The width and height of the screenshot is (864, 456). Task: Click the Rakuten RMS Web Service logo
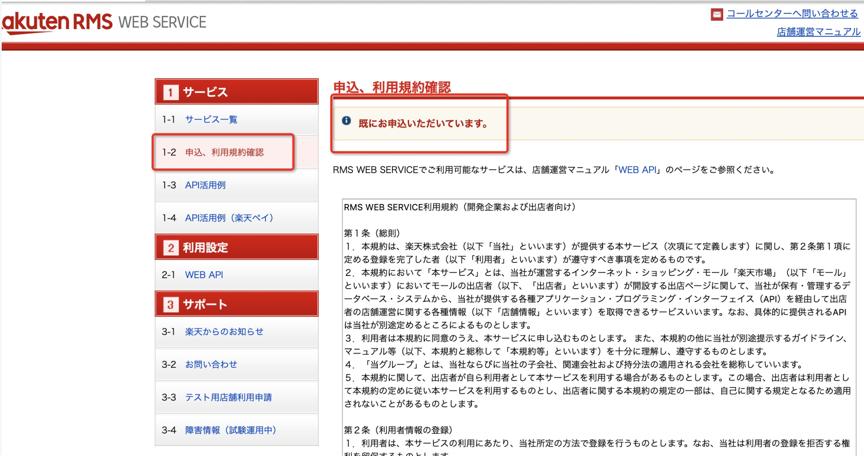(x=103, y=21)
